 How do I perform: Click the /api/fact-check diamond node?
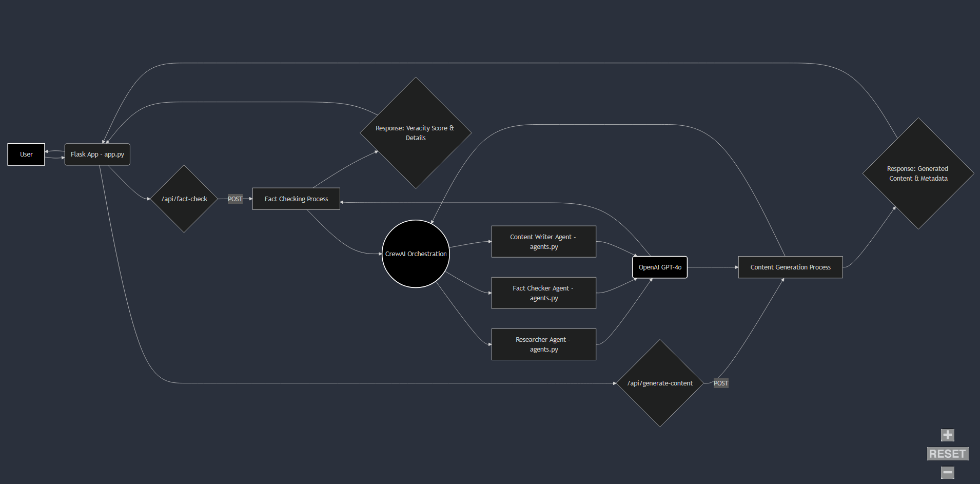coord(183,199)
